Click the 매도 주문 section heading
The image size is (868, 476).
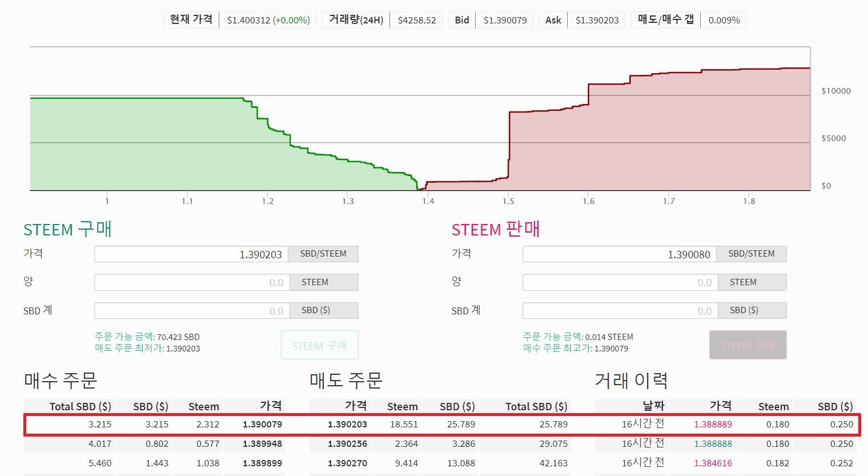tap(346, 381)
